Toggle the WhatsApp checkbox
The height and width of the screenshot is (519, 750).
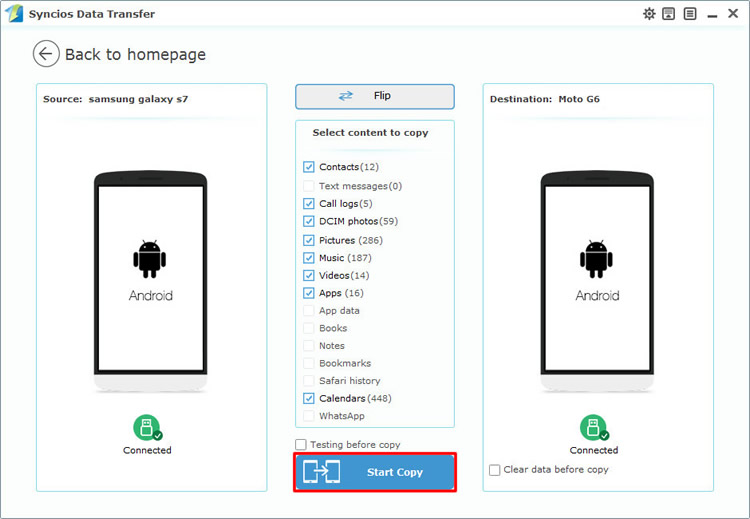[x=309, y=416]
